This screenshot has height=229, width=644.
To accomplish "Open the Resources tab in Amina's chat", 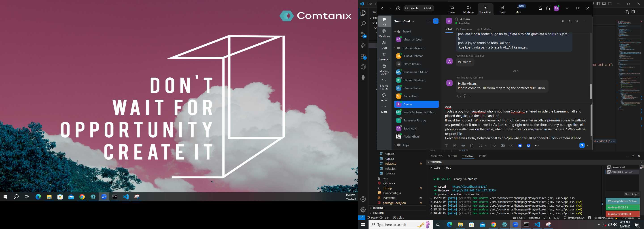I will [x=464, y=29].
